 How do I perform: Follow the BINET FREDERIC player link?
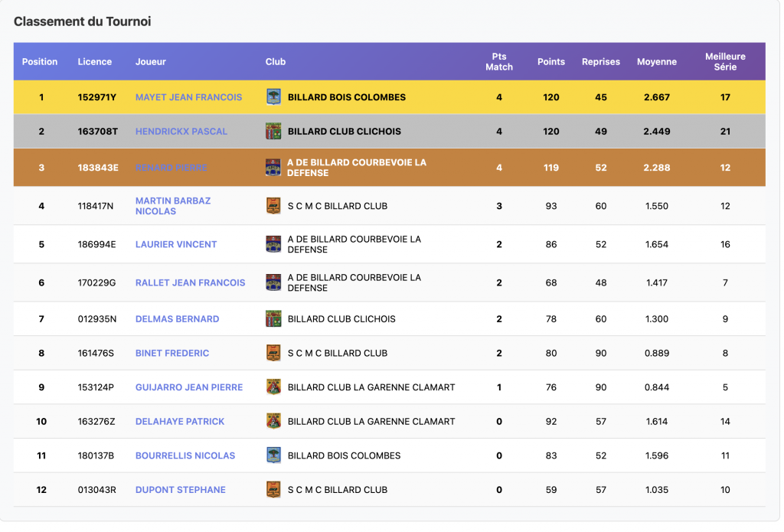click(172, 353)
